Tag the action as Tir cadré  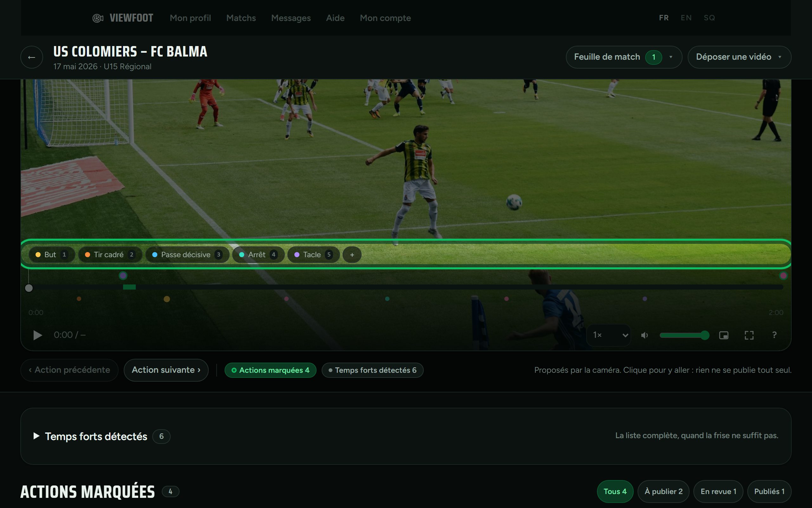click(110, 255)
